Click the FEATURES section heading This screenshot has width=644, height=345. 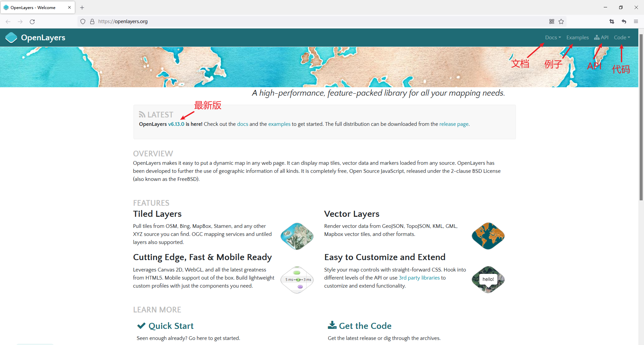[x=151, y=203]
